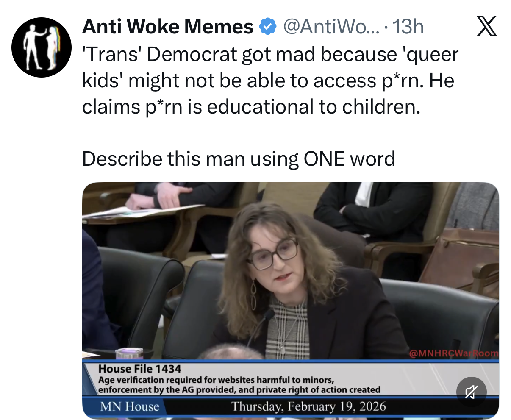Image resolution: width=511 pixels, height=420 pixels.
Task: Click the tweet text about 'Trans' Democrat
Action: 270,81
